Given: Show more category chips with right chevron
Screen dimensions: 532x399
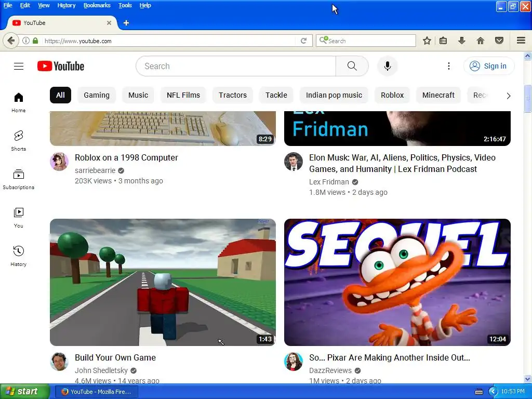Looking at the screenshot, I should click(508, 96).
